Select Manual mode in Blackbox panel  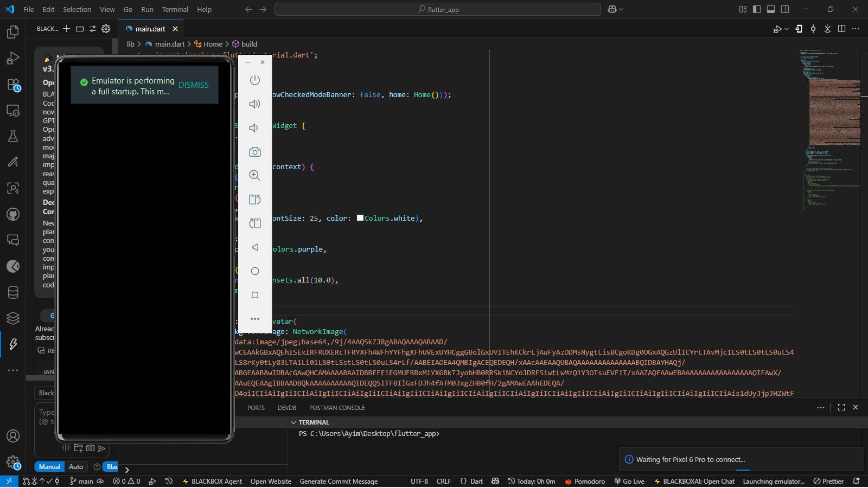[49, 467]
